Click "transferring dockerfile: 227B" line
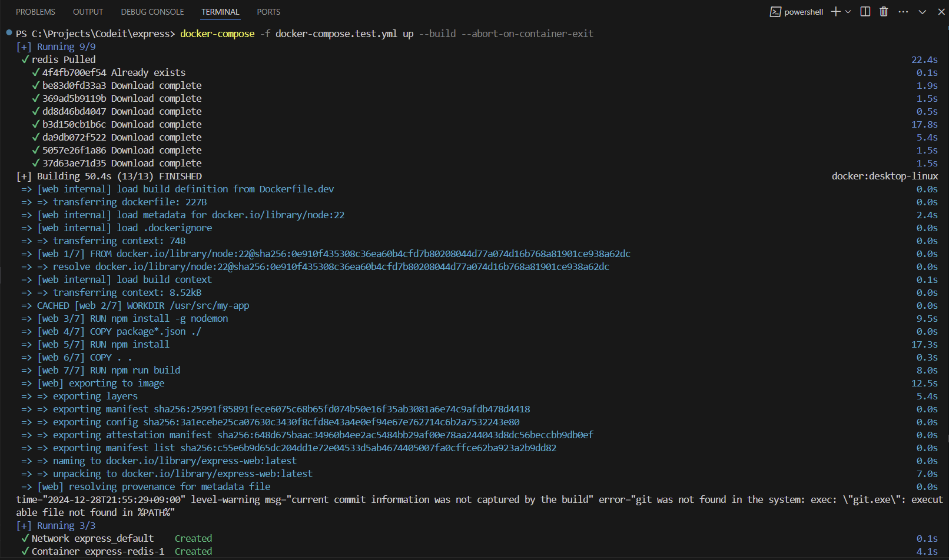The width and height of the screenshot is (949, 560). [x=114, y=202]
